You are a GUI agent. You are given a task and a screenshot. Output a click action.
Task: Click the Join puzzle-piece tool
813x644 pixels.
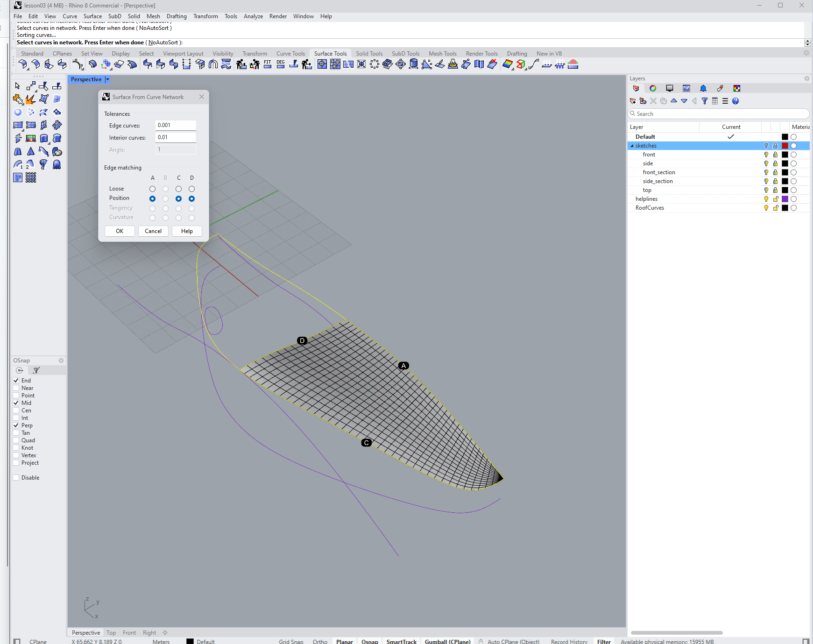[17, 99]
